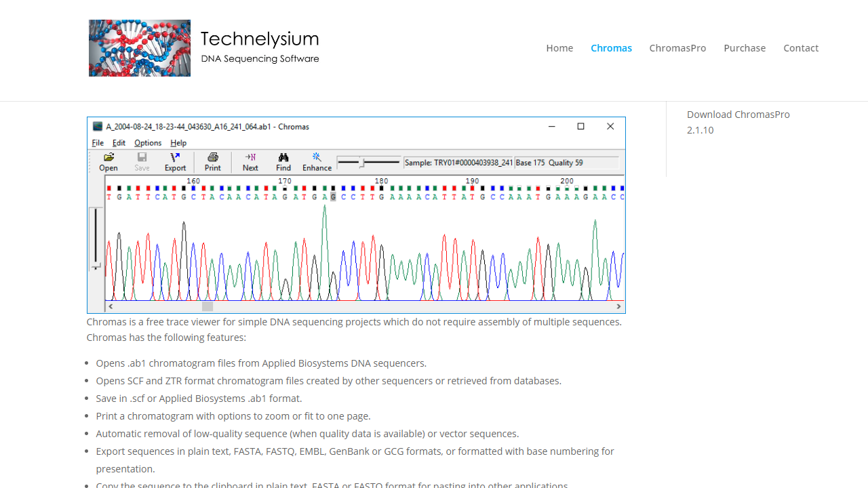Go to the Home page link

coord(559,48)
